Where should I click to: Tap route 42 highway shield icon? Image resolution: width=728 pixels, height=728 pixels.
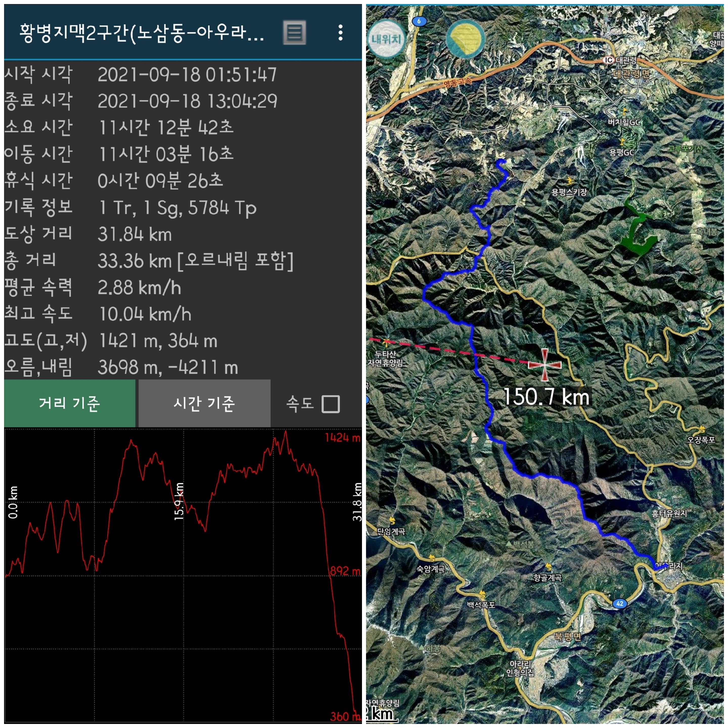(620, 604)
